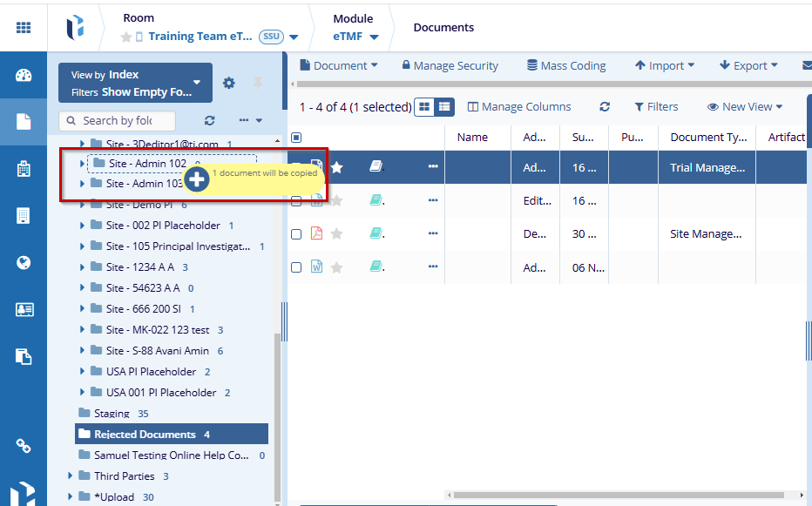The image size is (812, 506).
Task: Click the Search by folder input field
Action: [x=117, y=121]
